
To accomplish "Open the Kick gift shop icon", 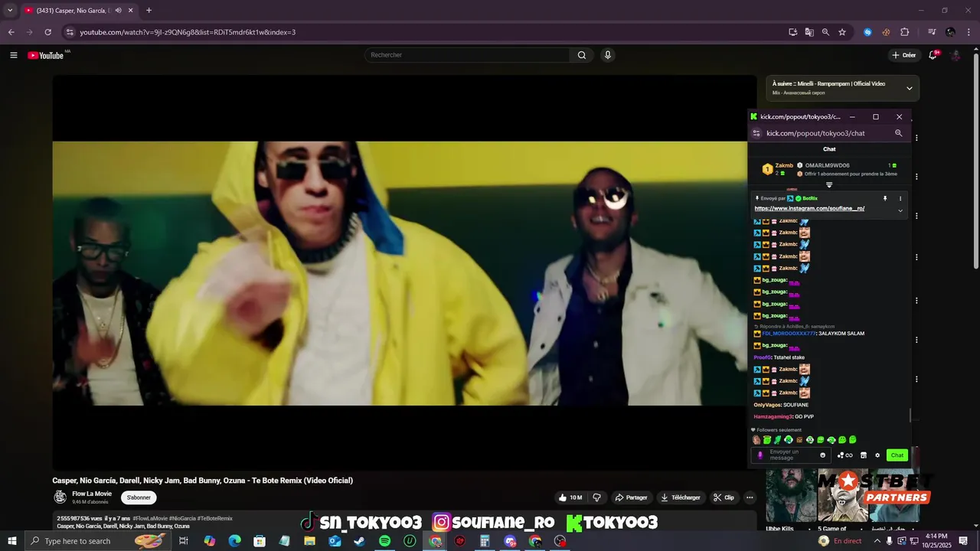I will (x=864, y=455).
